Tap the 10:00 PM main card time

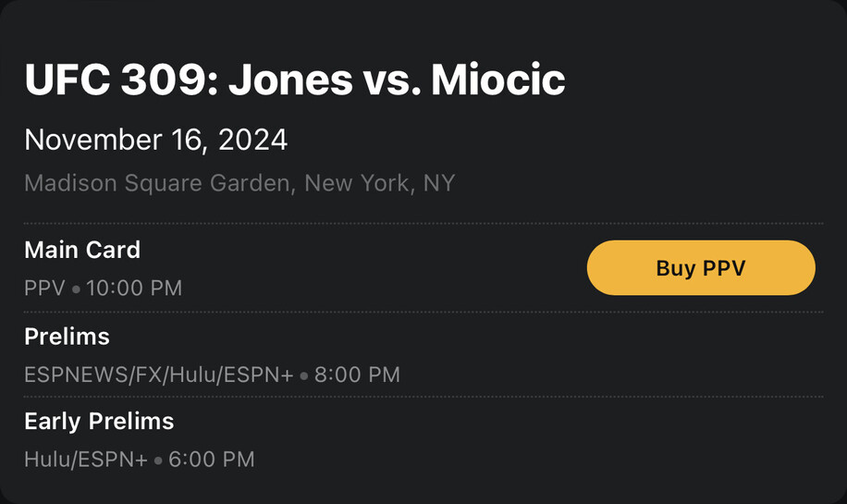pos(134,288)
